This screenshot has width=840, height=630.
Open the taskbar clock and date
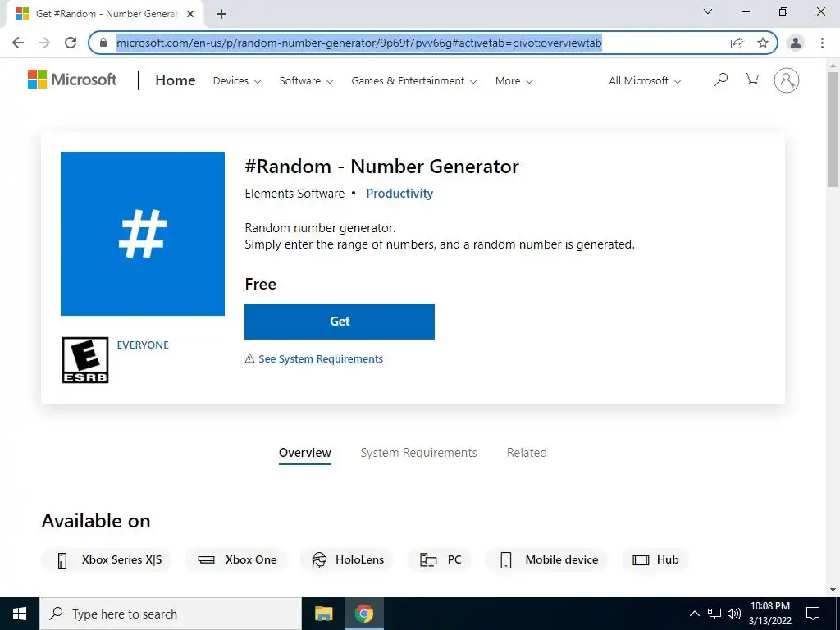tap(769, 614)
